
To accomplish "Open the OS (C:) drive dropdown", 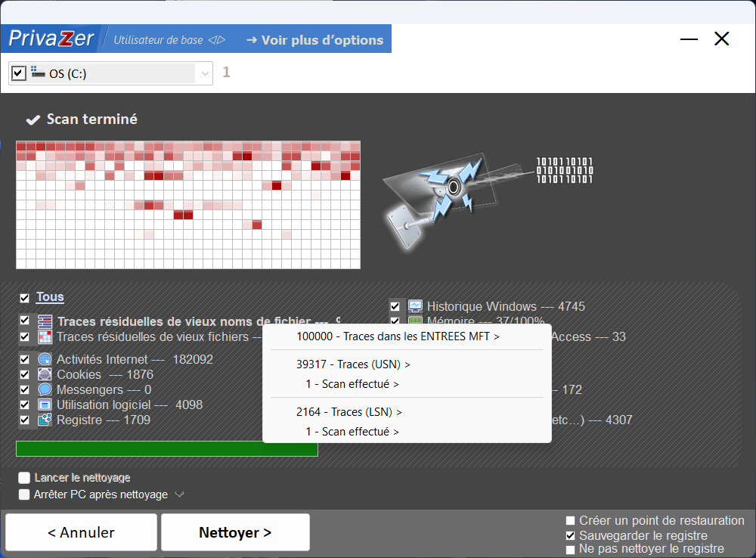I will tap(206, 73).
